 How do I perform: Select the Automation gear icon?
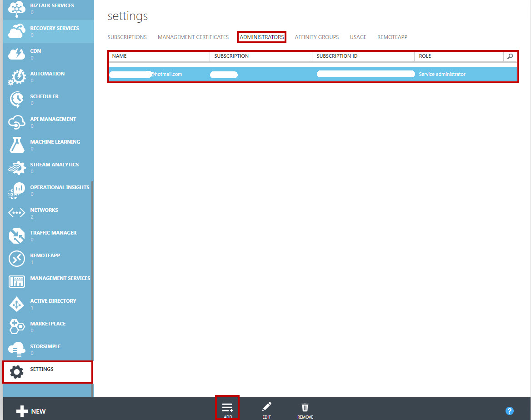[x=16, y=77]
